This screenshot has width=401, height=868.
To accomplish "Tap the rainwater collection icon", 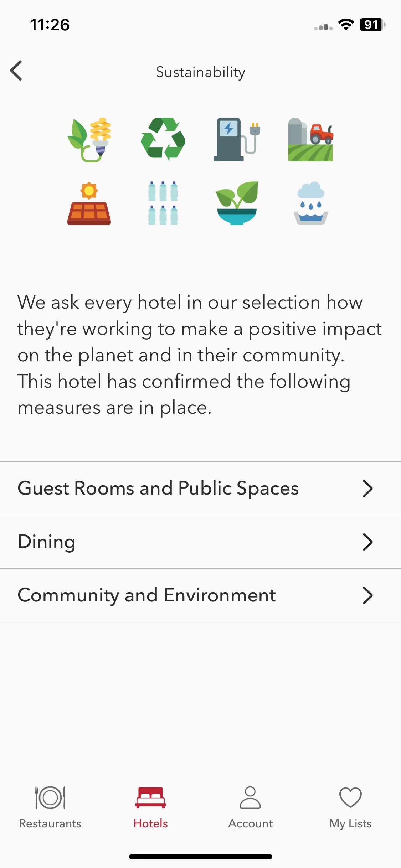I will click(x=310, y=203).
